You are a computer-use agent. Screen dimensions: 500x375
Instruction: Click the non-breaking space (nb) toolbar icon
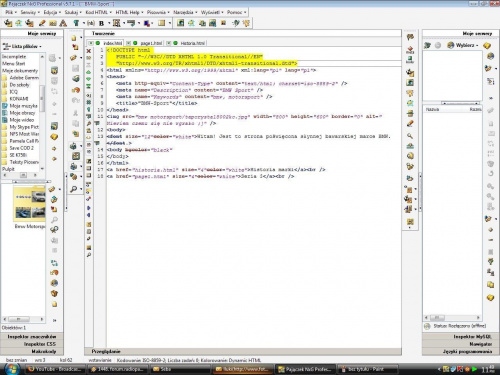pos(91,23)
